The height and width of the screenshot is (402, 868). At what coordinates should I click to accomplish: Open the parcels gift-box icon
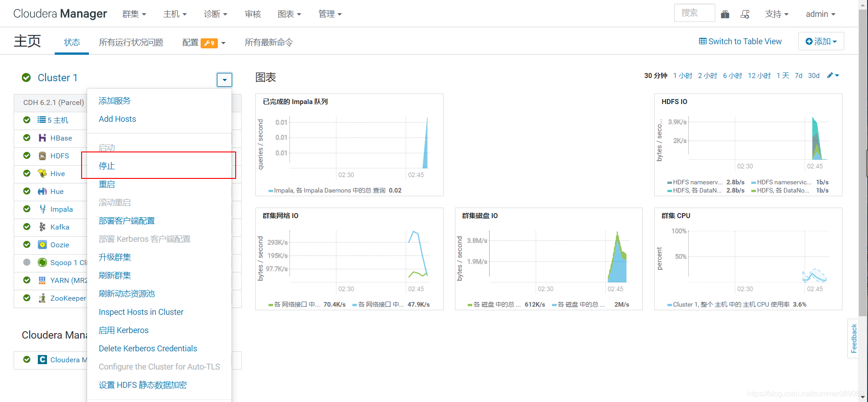pyautogui.click(x=725, y=14)
